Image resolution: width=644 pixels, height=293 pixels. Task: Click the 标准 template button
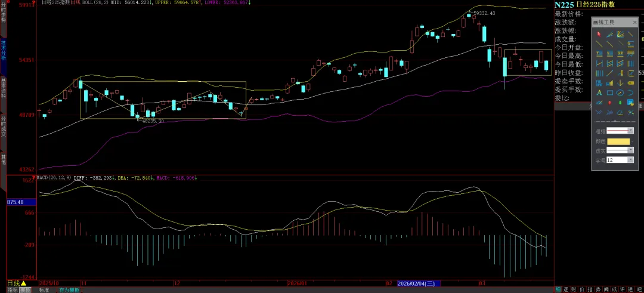tap(44, 289)
